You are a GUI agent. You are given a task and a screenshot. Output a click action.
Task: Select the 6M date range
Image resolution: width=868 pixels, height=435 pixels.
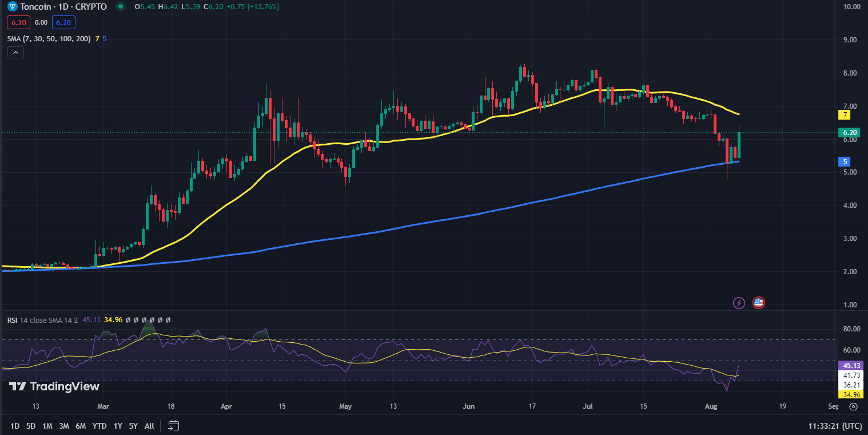pos(81,426)
